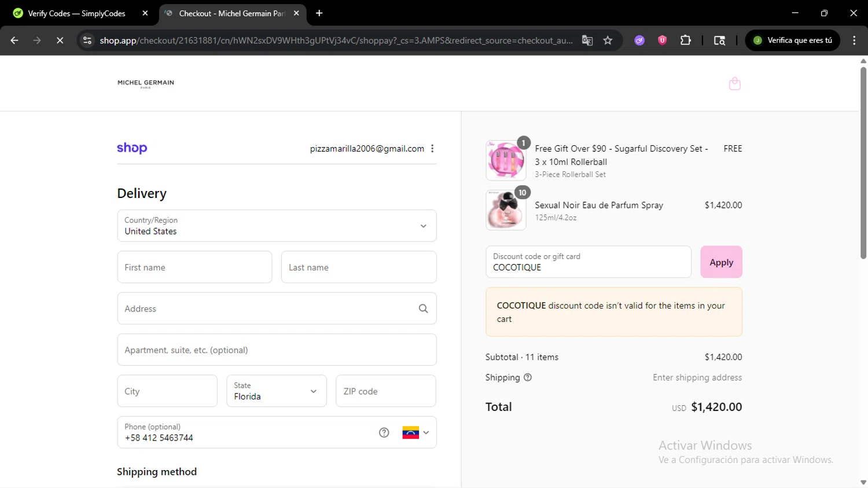This screenshot has height=488, width=868.
Task: Open the pink shopping bag cart icon
Action: tap(735, 84)
